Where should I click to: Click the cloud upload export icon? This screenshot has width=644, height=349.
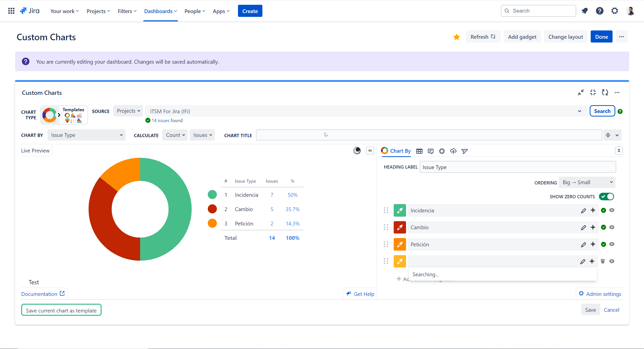click(453, 151)
